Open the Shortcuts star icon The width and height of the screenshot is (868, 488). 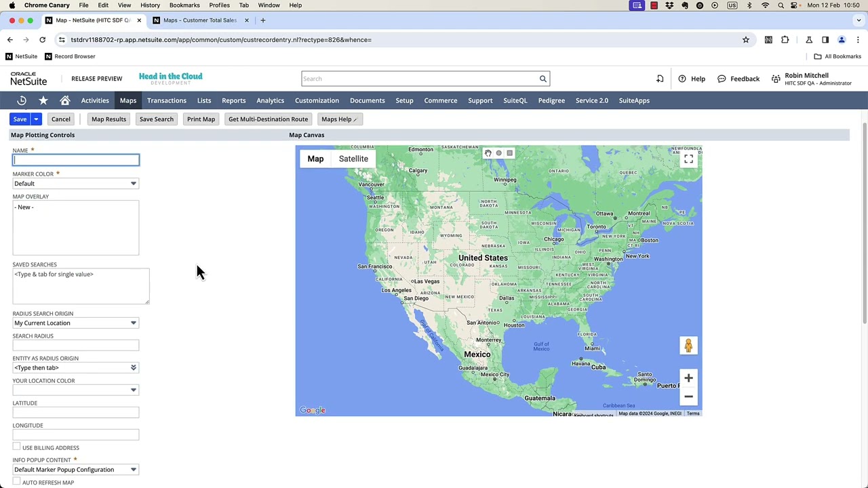(43, 100)
